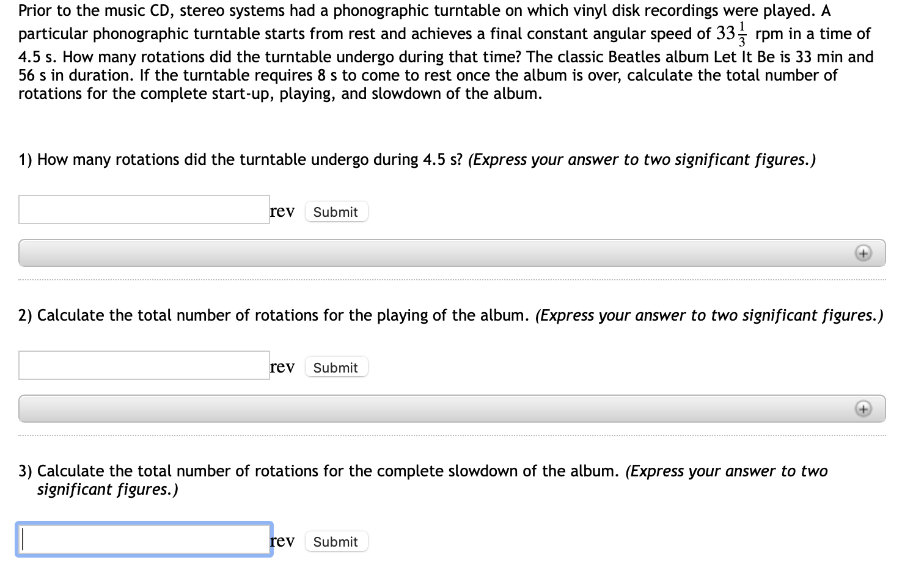Submit the answer for question 3
This screenshot has height=568, width=924.
(335, 541)
